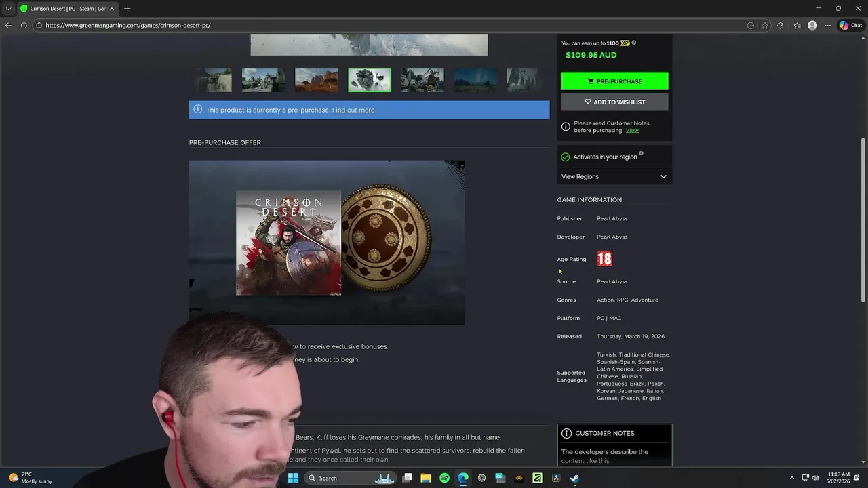The image size is (868, 488).
Task: Click the $109.95 AUD price
Action: point(591,55)
